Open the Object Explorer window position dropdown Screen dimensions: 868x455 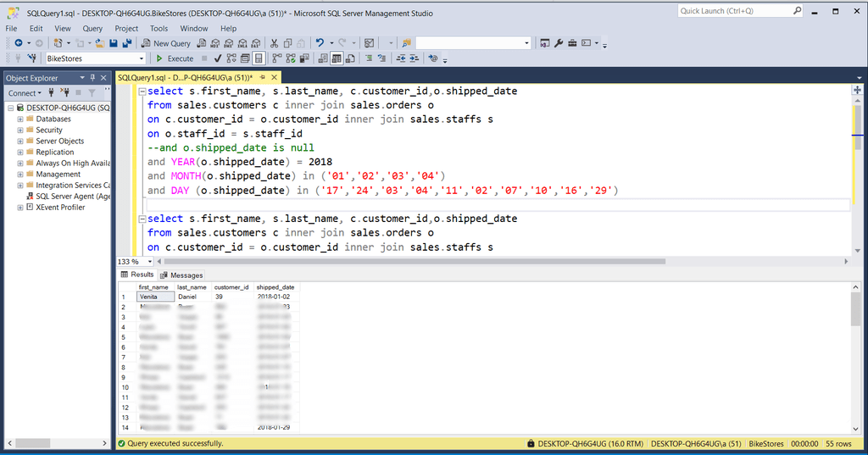coord(82,78)
